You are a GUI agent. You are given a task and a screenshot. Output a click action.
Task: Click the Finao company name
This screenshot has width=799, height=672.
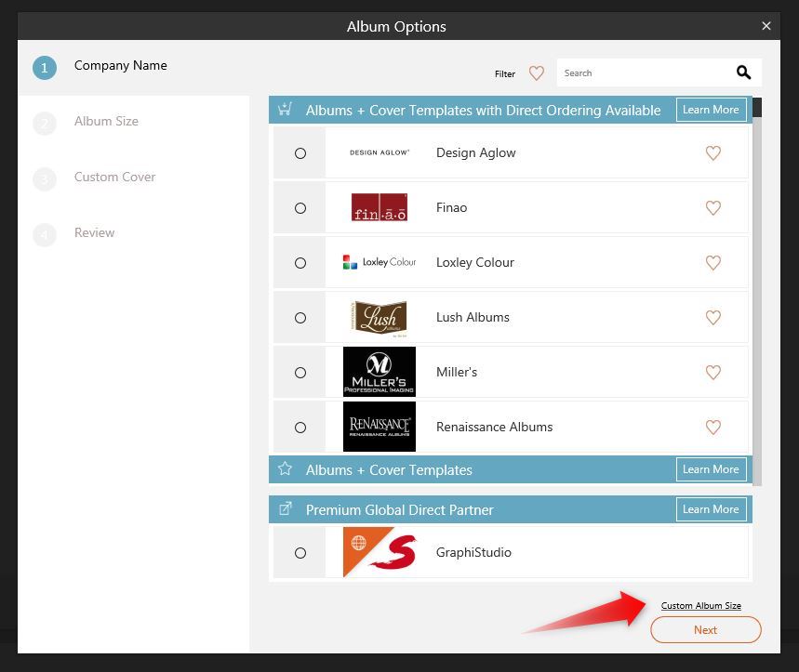pyautogui.click(x=451, y=207)
